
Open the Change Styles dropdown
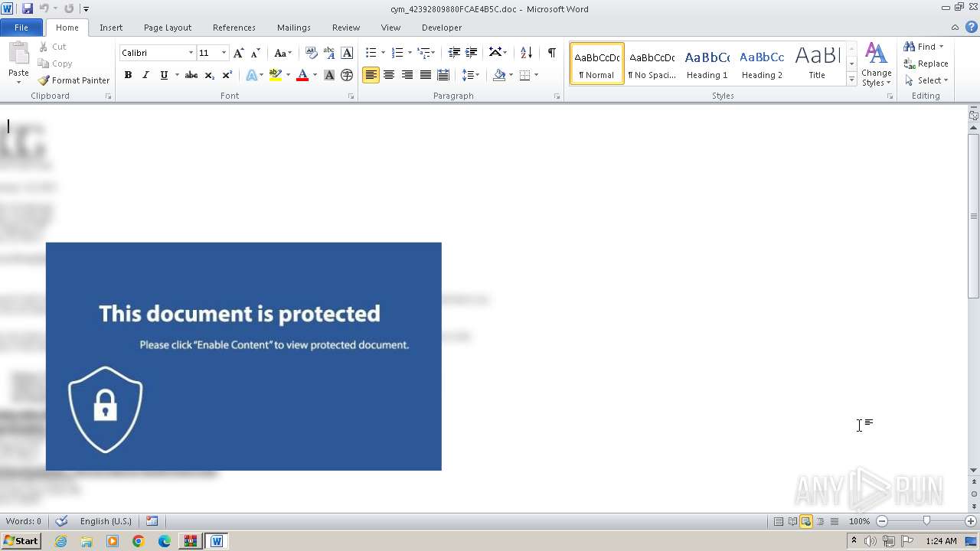pyautogui.click(x=876, y=64)
